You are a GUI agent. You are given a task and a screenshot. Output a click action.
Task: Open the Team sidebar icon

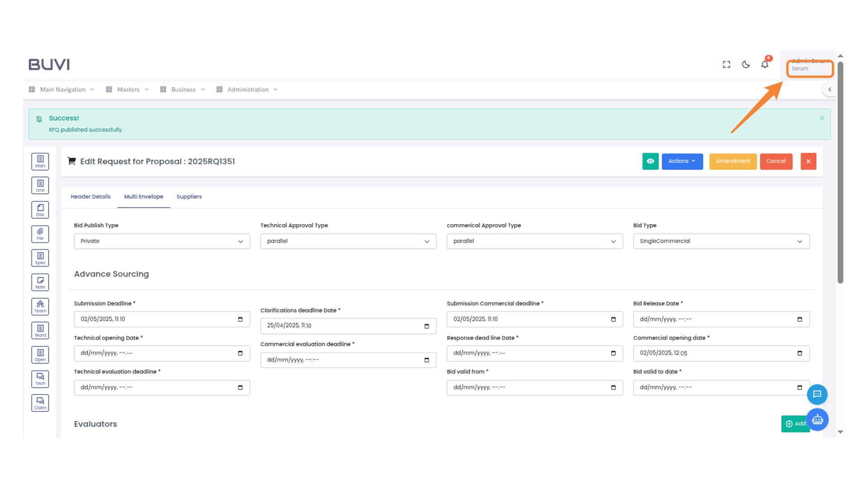[40, 306]
